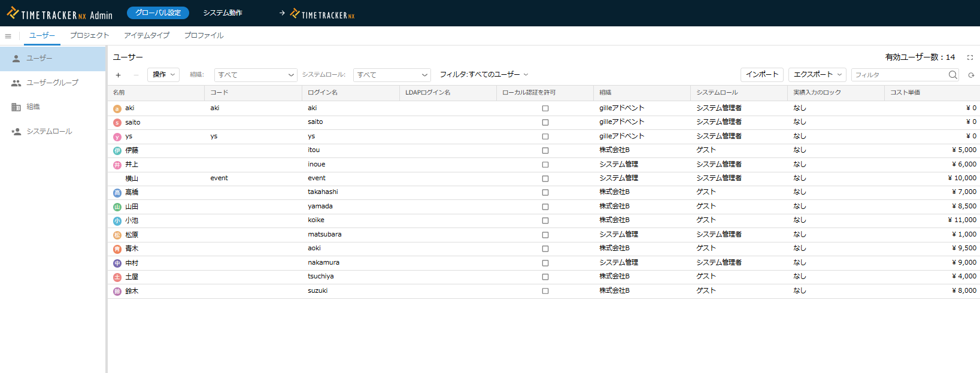
Task: Click 土屋's avatar icon
Action: click(117, 277)
